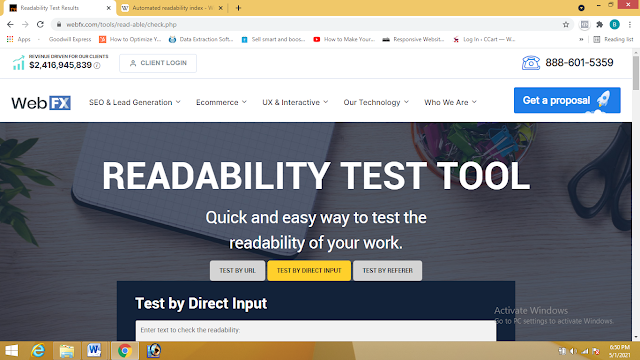Reload the page with the refresh icon

click(x=40, y=24)
